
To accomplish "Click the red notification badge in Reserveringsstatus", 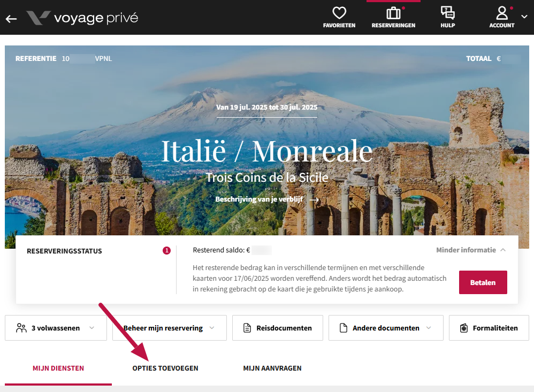I will click(166, 250).
